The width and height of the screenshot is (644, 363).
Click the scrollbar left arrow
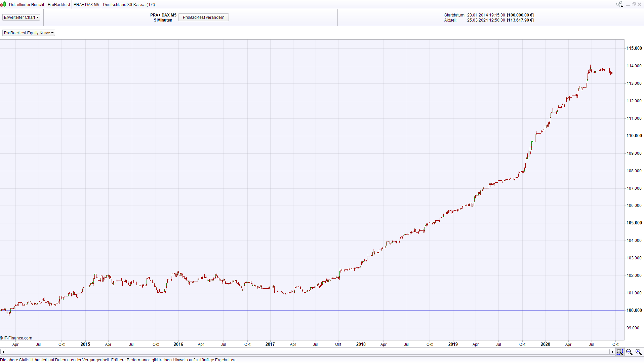pyautogui.click(x=3, y=352)
